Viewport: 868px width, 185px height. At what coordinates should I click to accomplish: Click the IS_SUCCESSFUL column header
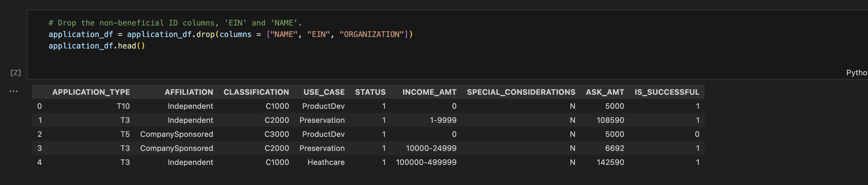tap(667, 92)
